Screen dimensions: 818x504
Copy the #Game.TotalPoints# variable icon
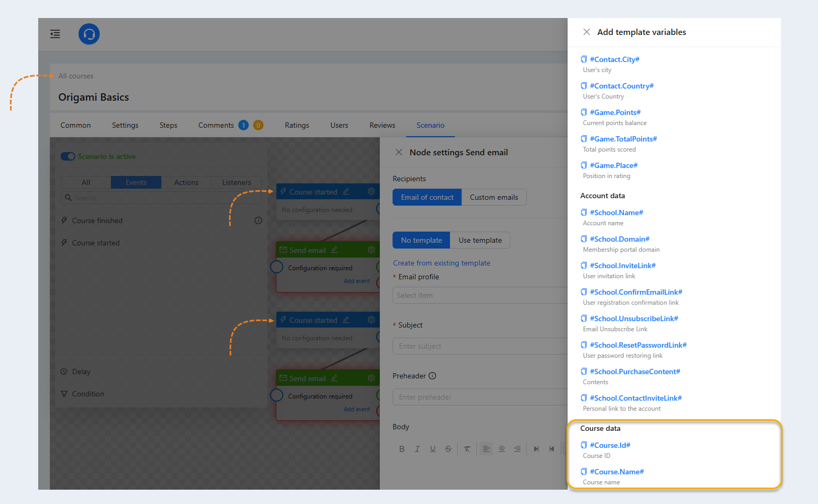tap(584, 139)
